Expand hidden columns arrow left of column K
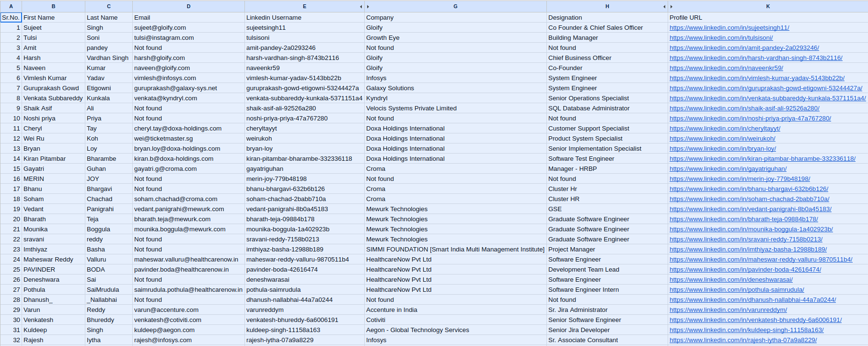The image size is (868, 346). coord(671,7)
